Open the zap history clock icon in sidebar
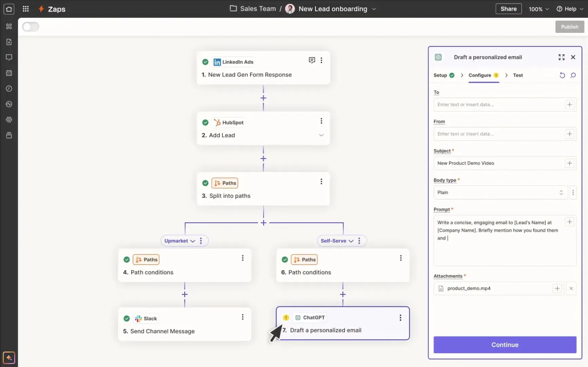588x367 pixels. point(9,88)
